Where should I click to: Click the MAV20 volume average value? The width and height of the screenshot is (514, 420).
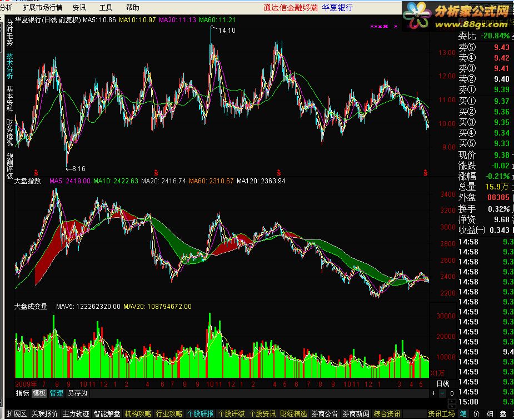tap(157, 307)
